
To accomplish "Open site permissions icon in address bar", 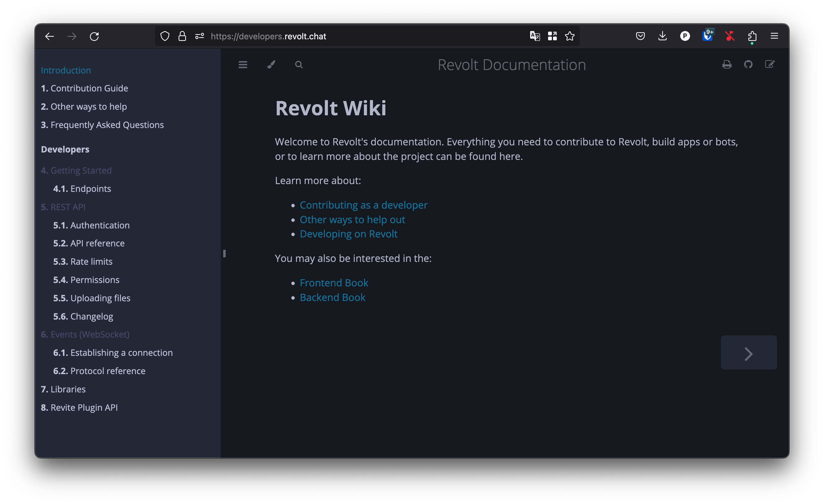I will point(200,36).
